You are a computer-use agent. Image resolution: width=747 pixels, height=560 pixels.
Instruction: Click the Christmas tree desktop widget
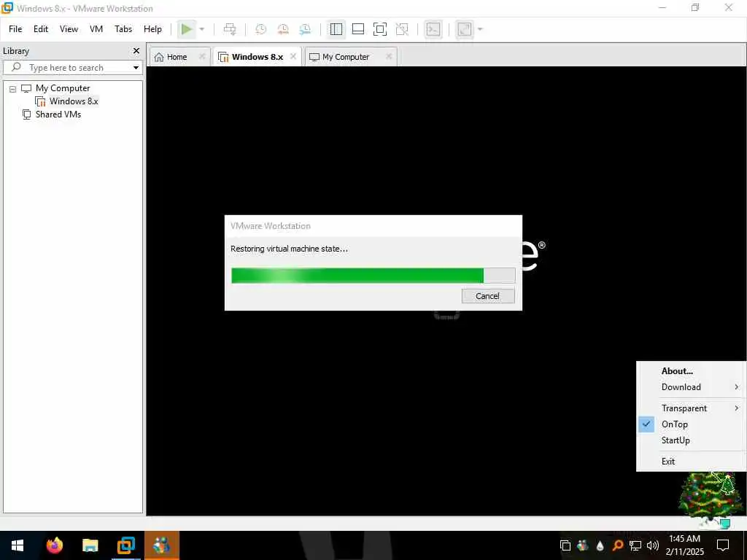(710, 498)
